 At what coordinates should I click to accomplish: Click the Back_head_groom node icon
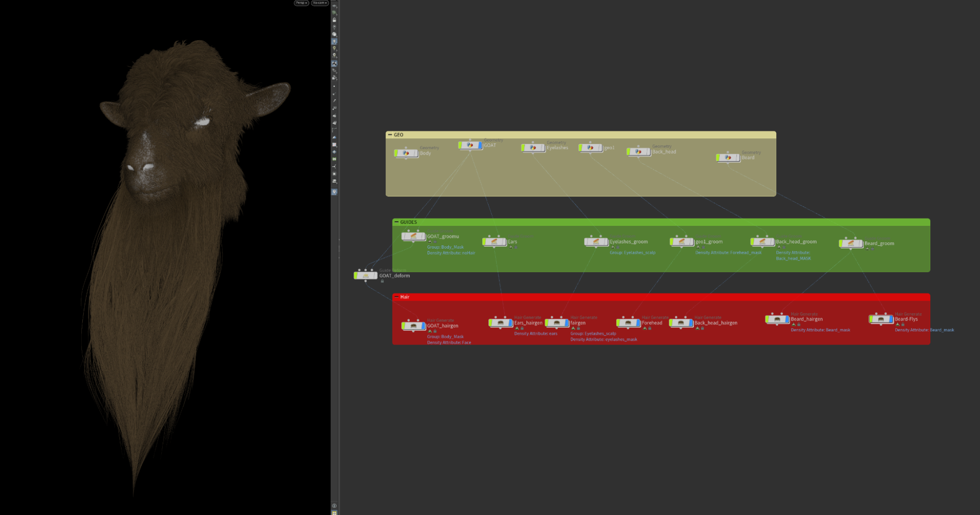click(x=762, y=241)
